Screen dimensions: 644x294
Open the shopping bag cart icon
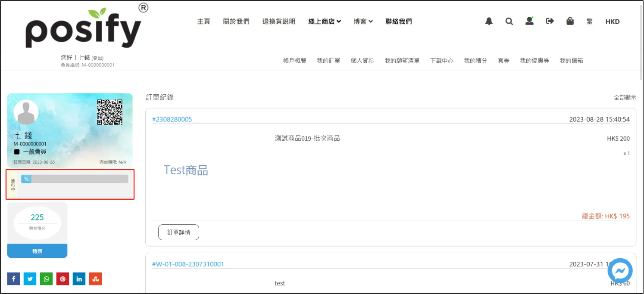pyautogui.click(x=570, y=21)
